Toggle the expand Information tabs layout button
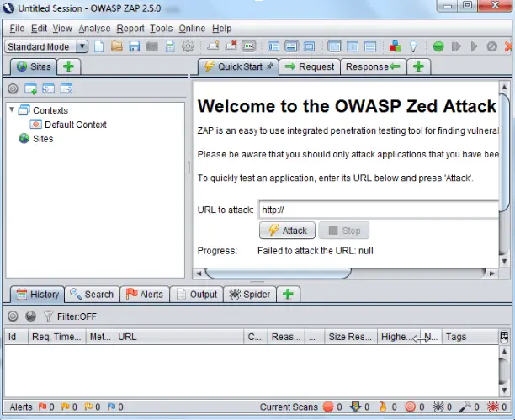 pyautogui.click(x=291, y=46)
